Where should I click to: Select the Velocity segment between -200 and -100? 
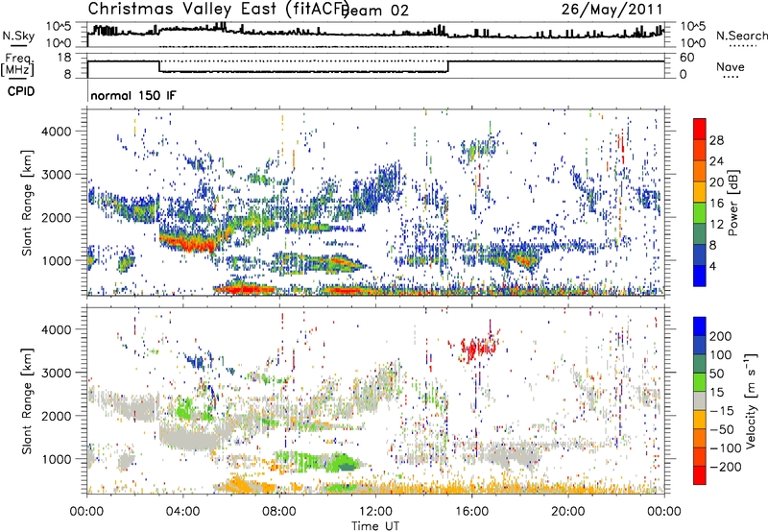[x=700, y=456]
